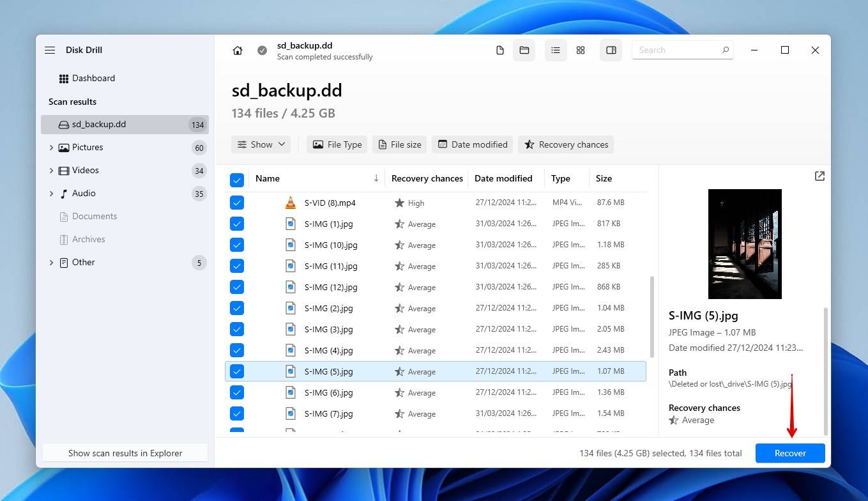Toggle the preview panel icon

click(611, 50)
